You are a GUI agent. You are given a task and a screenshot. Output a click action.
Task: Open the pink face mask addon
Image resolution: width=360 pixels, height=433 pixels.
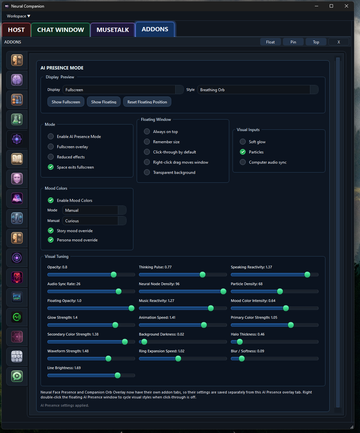[17, 179]
